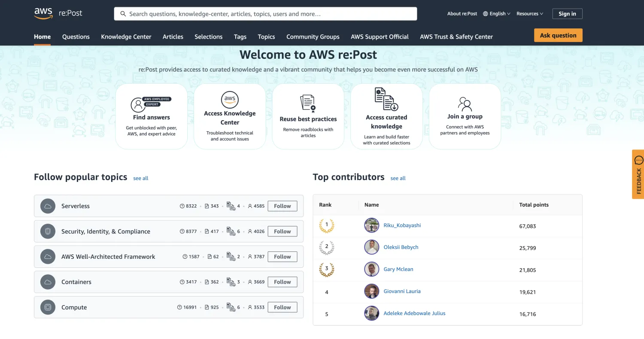This screenshot has height=339, width=644.
Task: Click the Containers topic cloud icon
Action: coord(48,282)
